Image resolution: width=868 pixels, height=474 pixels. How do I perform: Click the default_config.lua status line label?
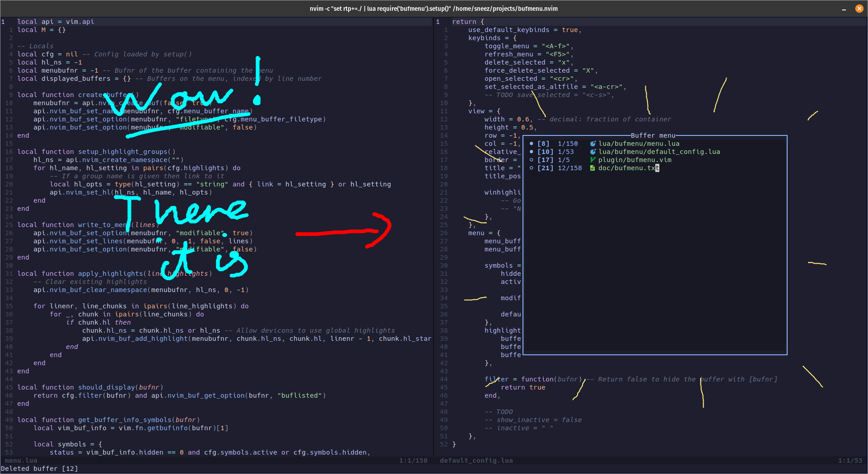coord(476,460)
